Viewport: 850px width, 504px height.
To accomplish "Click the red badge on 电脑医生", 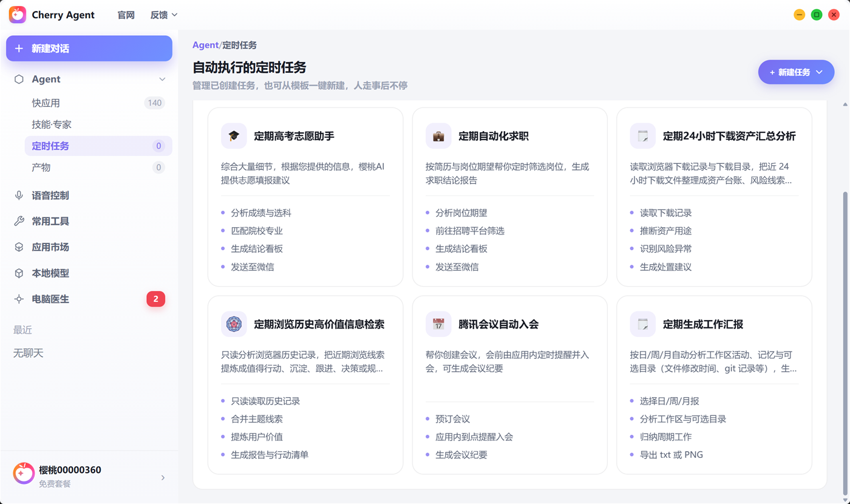I will pos(156,299).
